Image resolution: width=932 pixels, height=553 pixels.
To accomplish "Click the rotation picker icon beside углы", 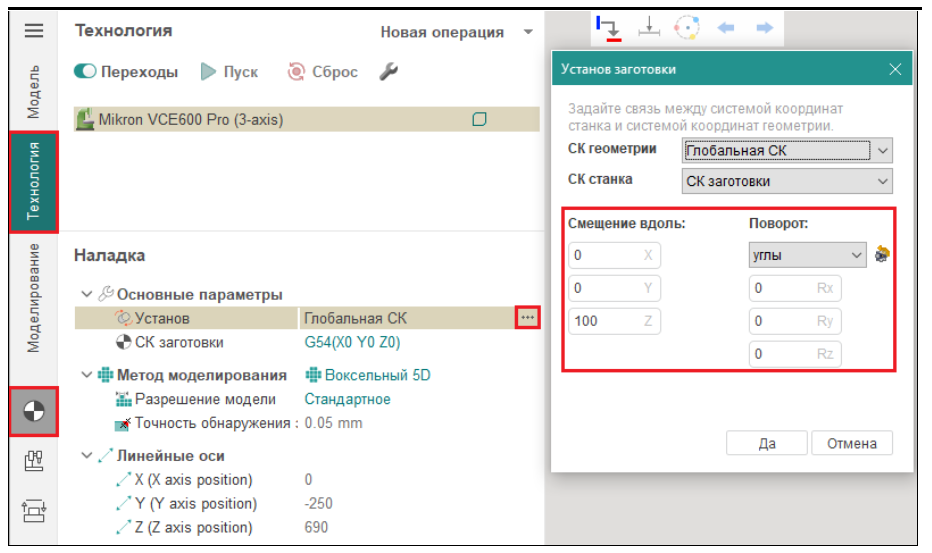I will 882,255.
